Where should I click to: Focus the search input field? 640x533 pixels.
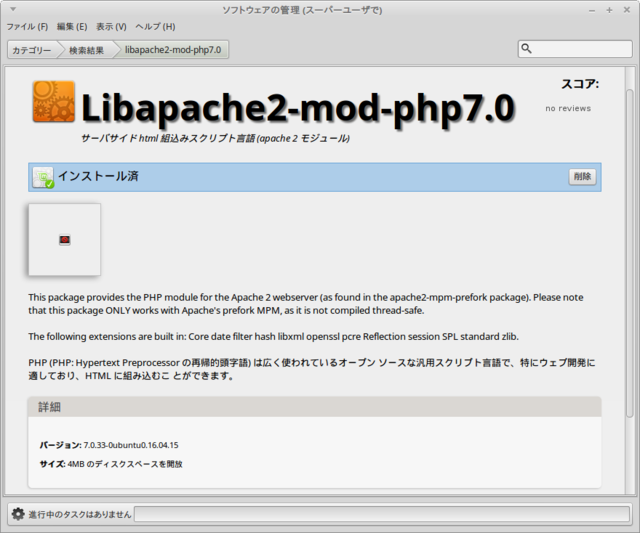coord(575,49)
